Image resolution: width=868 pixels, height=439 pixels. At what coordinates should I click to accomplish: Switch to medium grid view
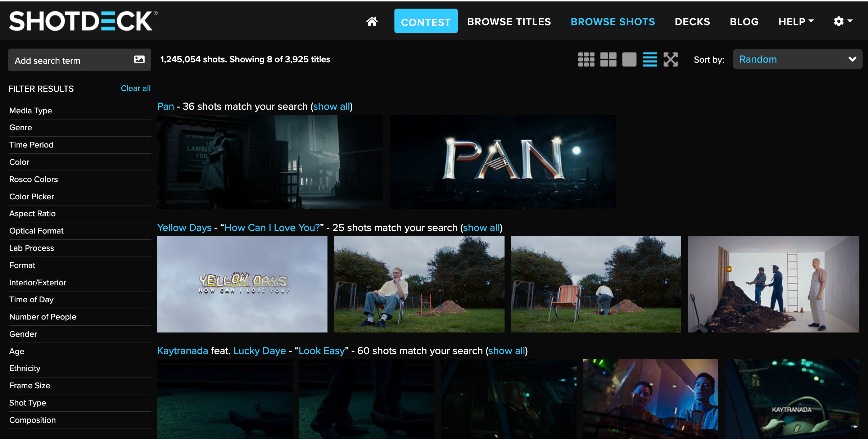[x=608, y=59]
